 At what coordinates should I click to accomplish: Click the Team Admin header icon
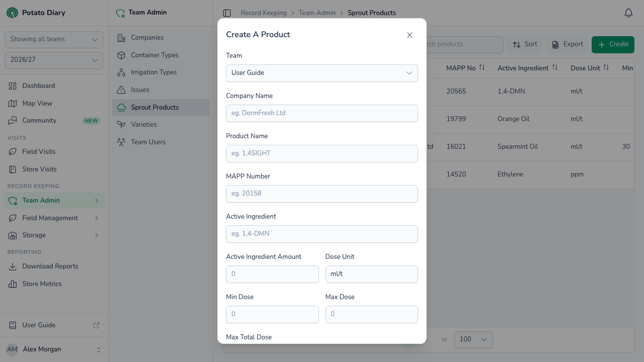(120, 13)
